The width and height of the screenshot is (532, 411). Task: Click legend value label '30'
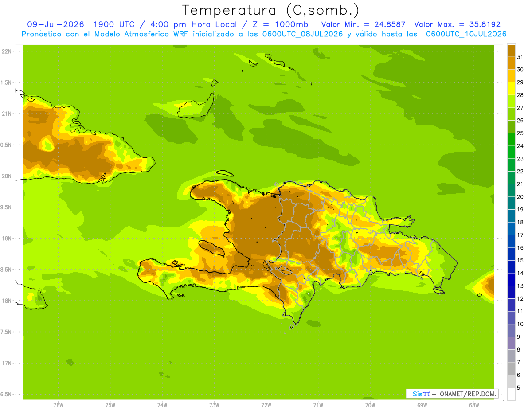coord(520,70)
